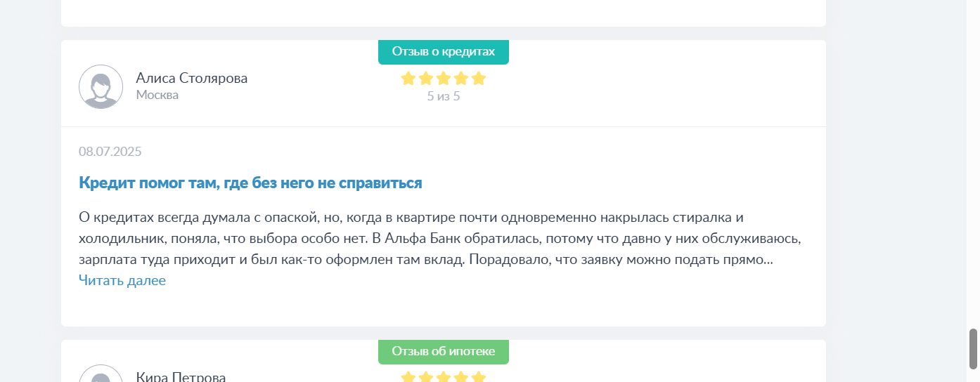Select the fifth star in Алиса's rating

coord(479,79)
